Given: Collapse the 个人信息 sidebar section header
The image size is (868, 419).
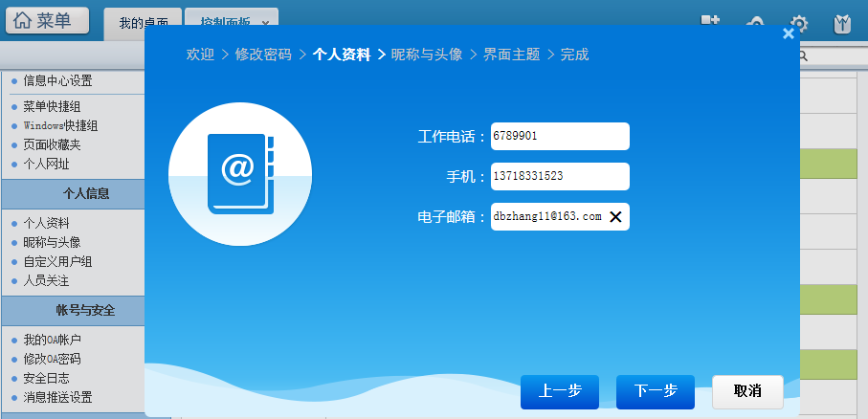Looking at the screenshot, I should click(x=72, y=193).
